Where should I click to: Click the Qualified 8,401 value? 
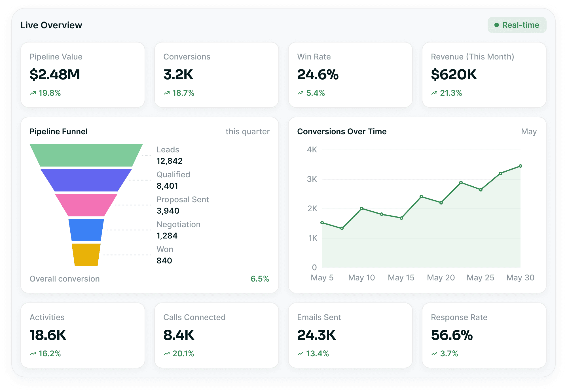pos(167,186)
